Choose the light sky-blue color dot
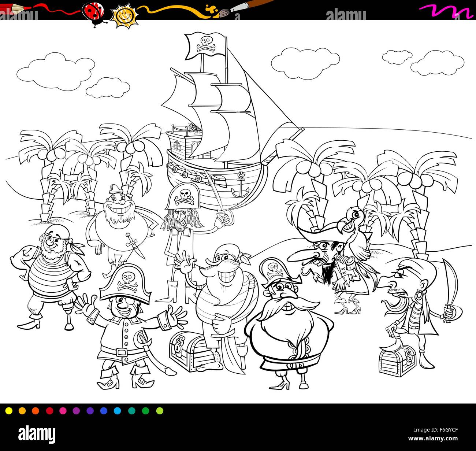 [118, 411]
